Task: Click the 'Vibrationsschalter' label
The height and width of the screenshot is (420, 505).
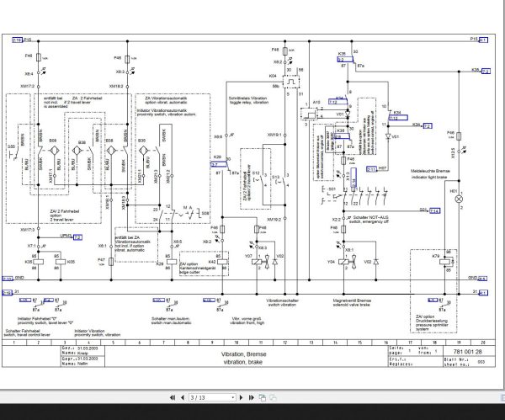Action: 283,300
